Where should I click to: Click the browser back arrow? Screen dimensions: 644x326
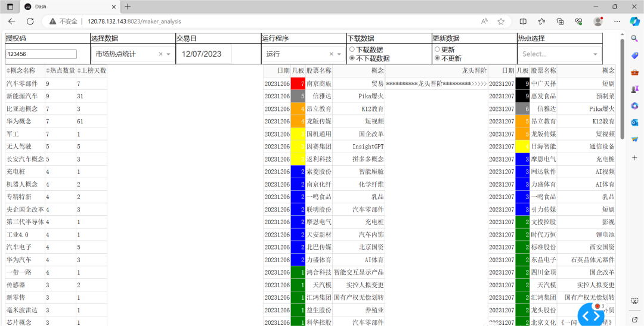[x=11, y=21]
